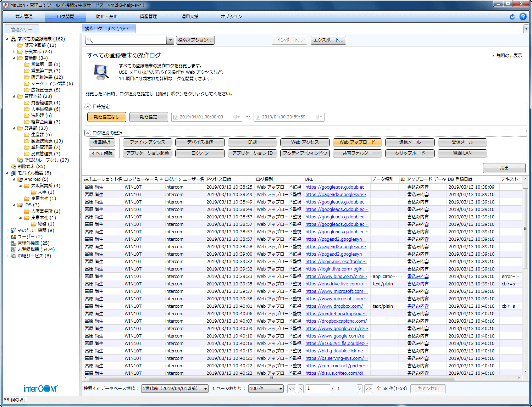Viewport: 532px width, 407px height.
Task: Toggle the end date 2019/04/30 checkbox
Action: click(258, 117)
